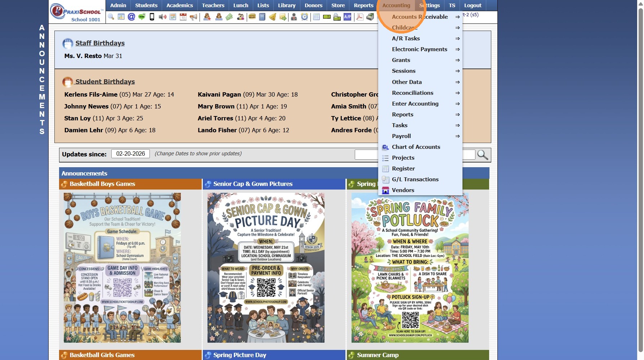The image size is (644, 360).
Task: Click the sticky note with arrow icon
Action: pos(283,17)
